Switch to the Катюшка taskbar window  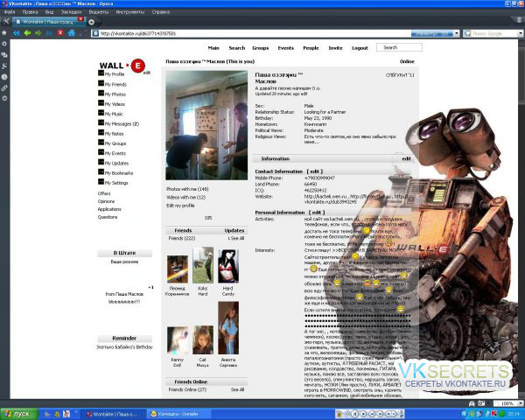pos(178,414)
